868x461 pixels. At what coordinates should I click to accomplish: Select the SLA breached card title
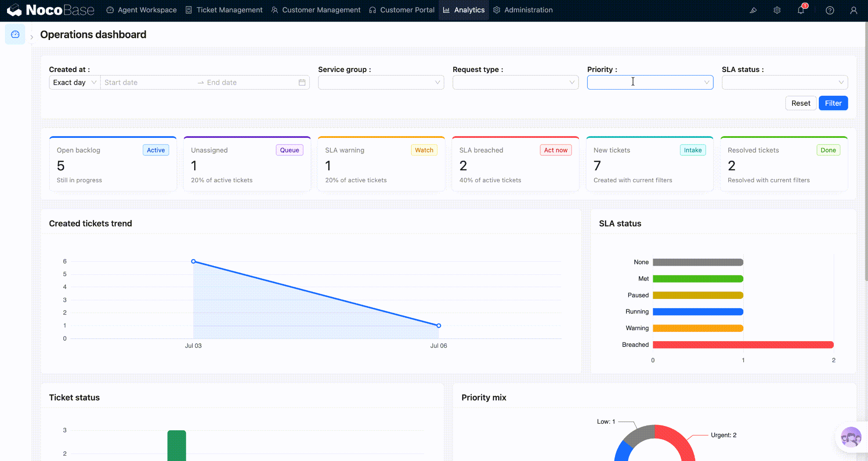[481, 150]
